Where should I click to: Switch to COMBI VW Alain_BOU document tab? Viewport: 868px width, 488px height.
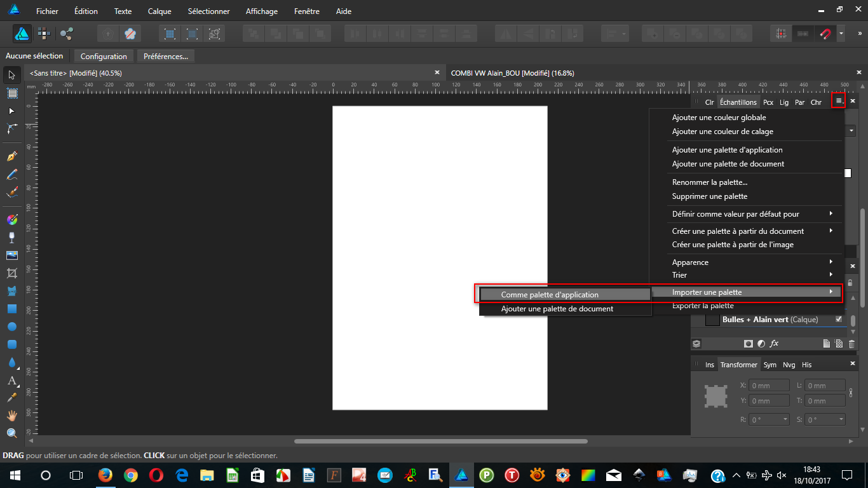[512, 73]
